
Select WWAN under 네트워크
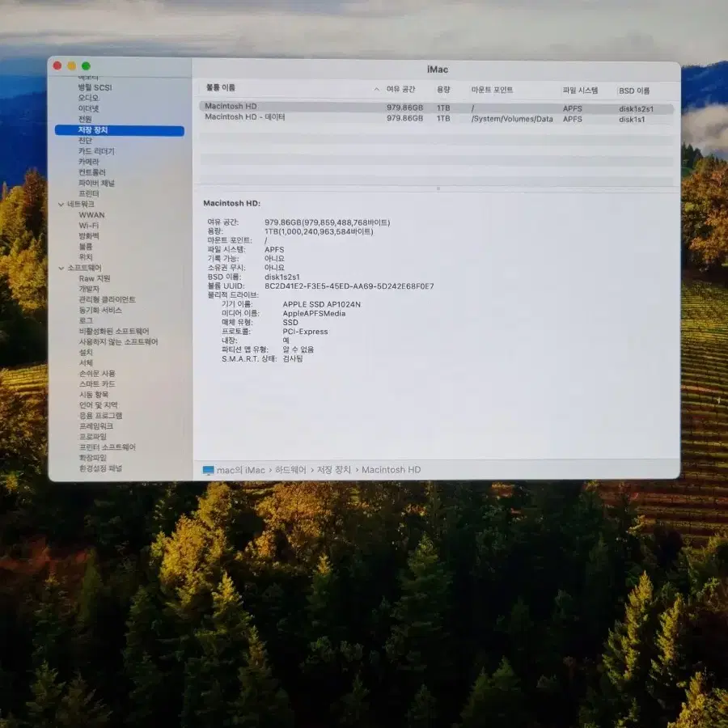tap(91, 215)
